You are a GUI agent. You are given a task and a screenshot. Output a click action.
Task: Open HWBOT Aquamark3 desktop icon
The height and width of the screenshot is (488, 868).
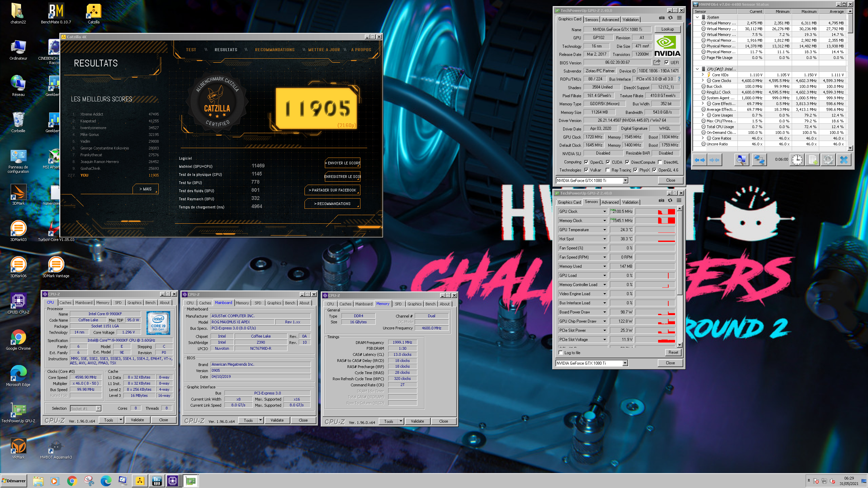pos(56,449)
